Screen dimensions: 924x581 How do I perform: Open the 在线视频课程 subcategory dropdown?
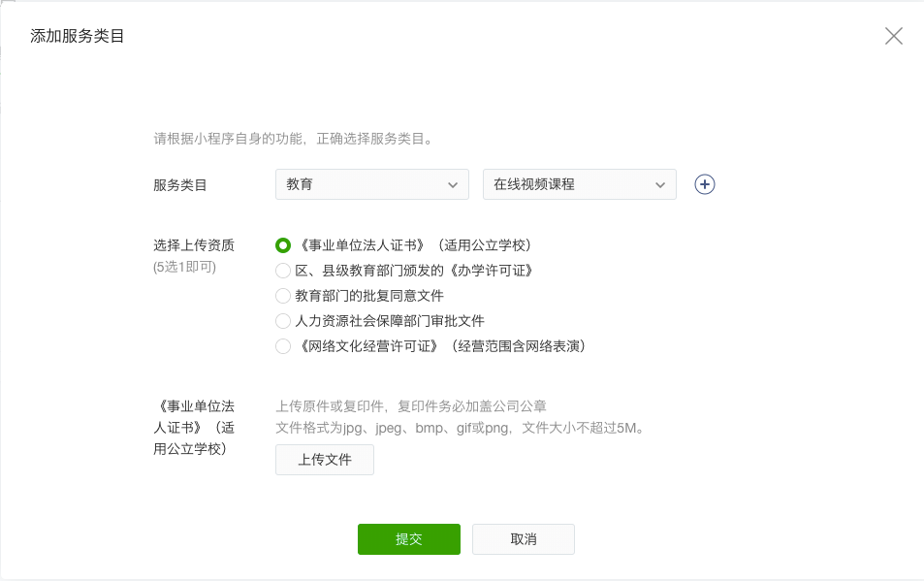point(579,184)
